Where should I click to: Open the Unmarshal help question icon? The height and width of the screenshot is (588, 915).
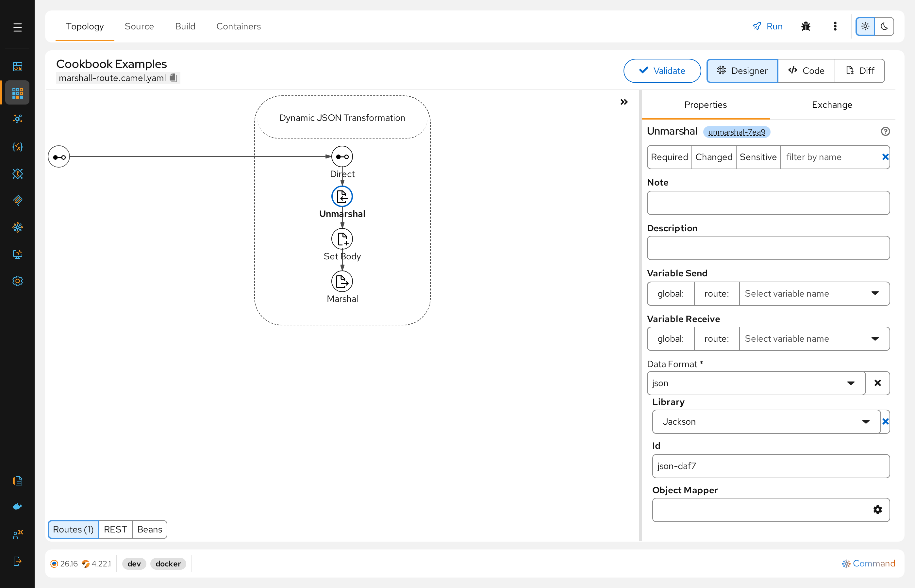point(885,131)
